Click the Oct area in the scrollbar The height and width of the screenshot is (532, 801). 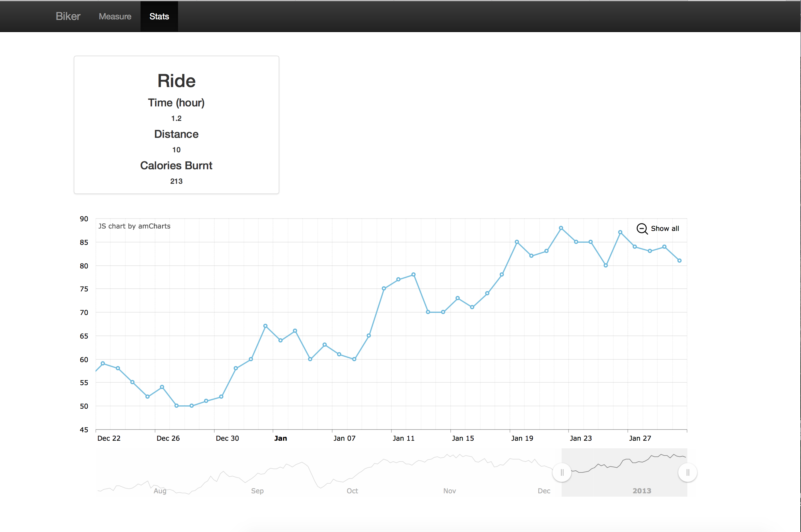coord(352,491)
